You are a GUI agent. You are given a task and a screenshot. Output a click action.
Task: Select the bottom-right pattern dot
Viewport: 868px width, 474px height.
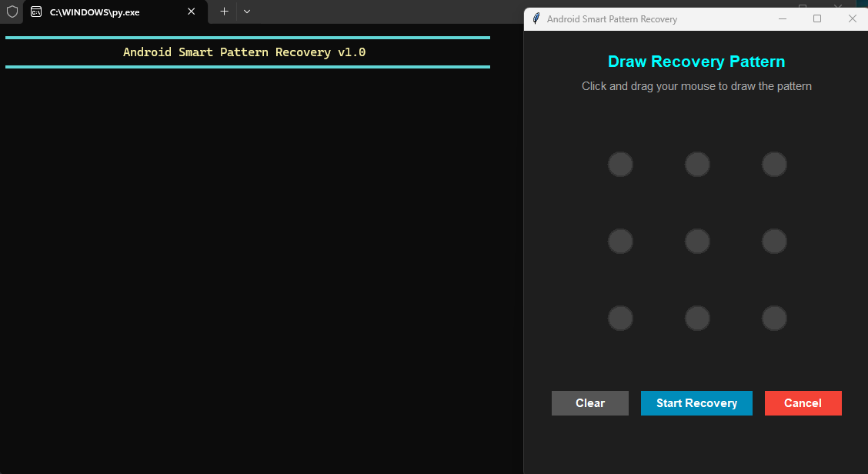pyautogui.click(x=774, y=319)
